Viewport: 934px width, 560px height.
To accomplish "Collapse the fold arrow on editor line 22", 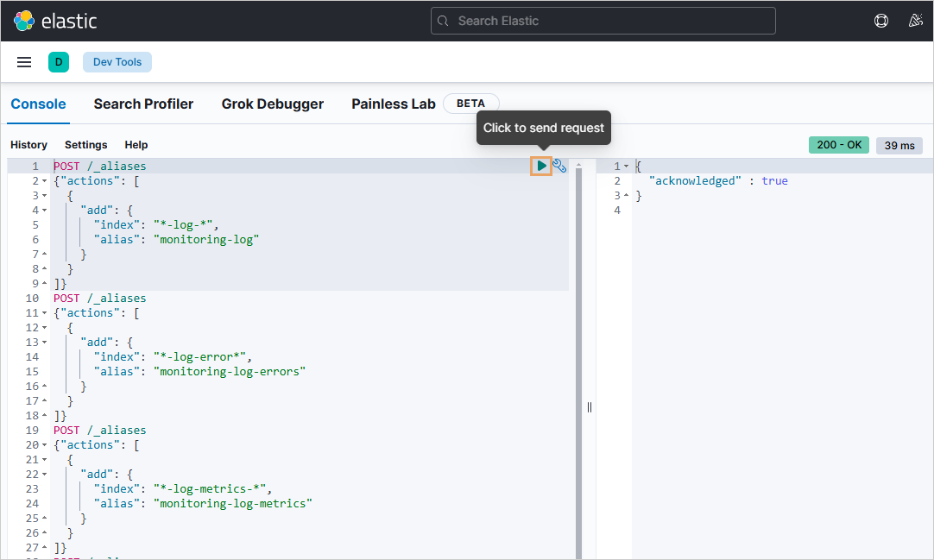I will tap(45, 475).
